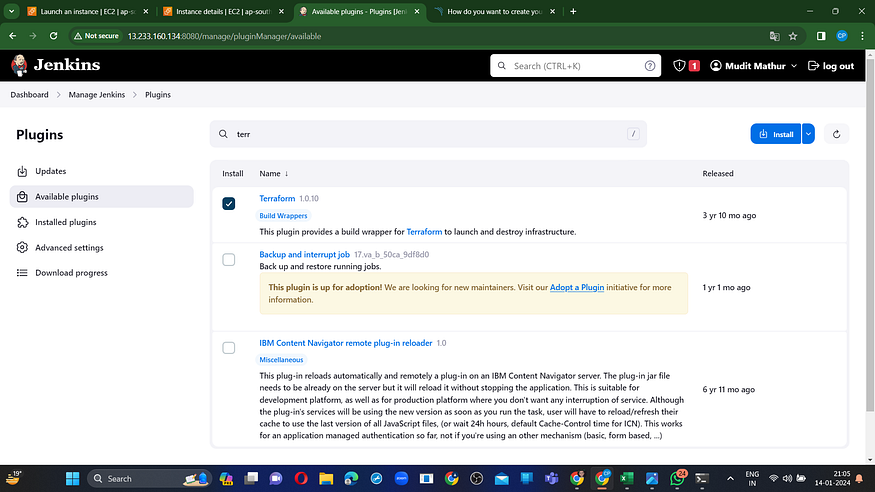Viewport: 875px width, 492px height.
Task: Click the Build Wrappers category tag
Action: tap(283, 215)
